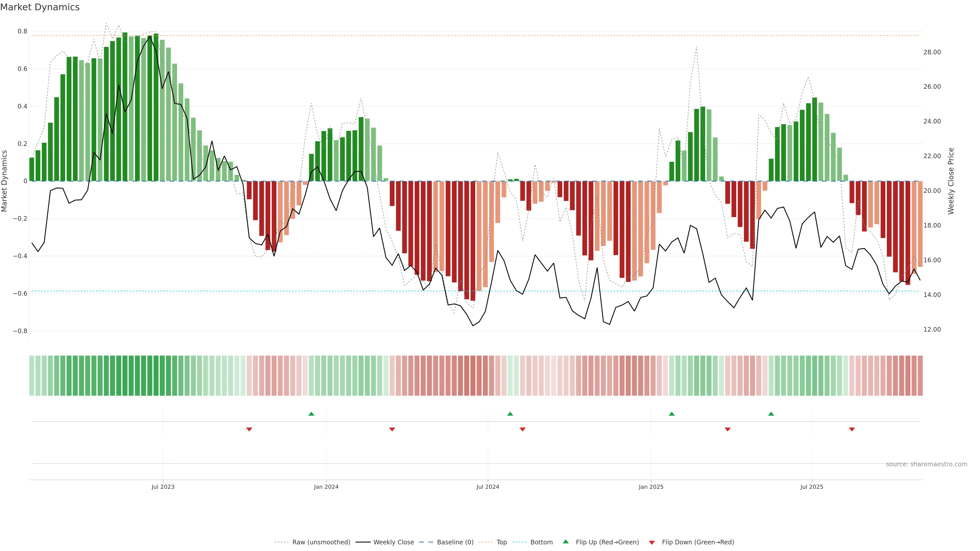This screenshot has height=551, width=980.
Task: Toggle Bottom legend entry
Action: (x=541, y=542)
